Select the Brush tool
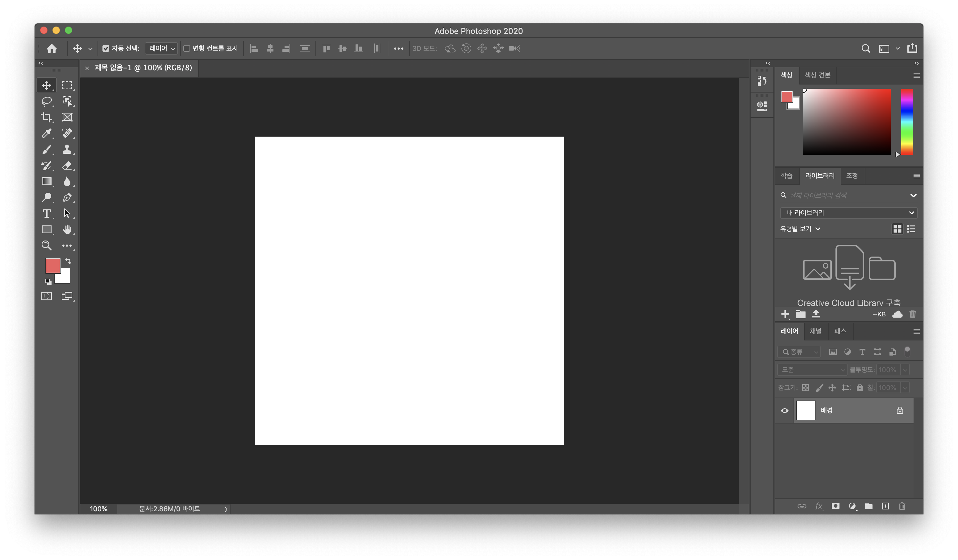The height and width of the screenshot is (560, 958). 46,149
